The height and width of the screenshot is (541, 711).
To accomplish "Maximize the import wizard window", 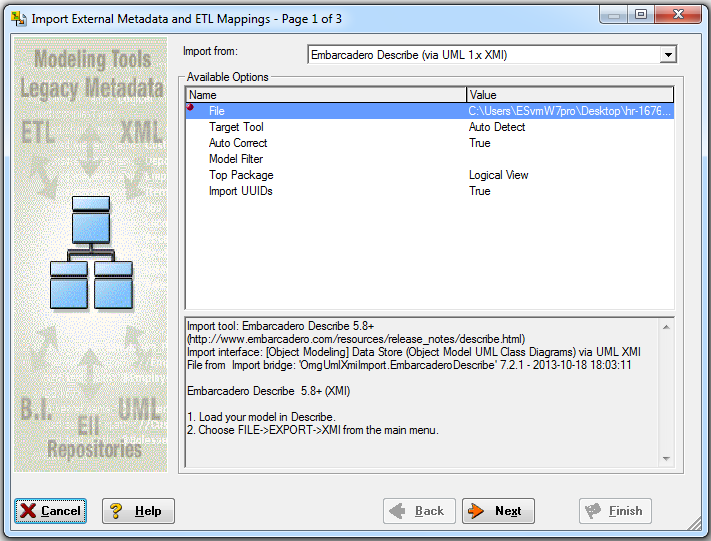I will pos(641,15).
